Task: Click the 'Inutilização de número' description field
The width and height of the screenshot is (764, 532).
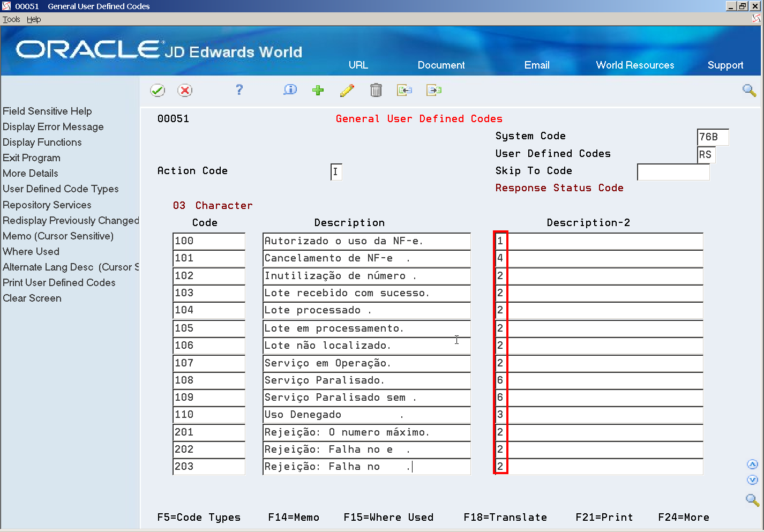Action: [x=366, y=276]
